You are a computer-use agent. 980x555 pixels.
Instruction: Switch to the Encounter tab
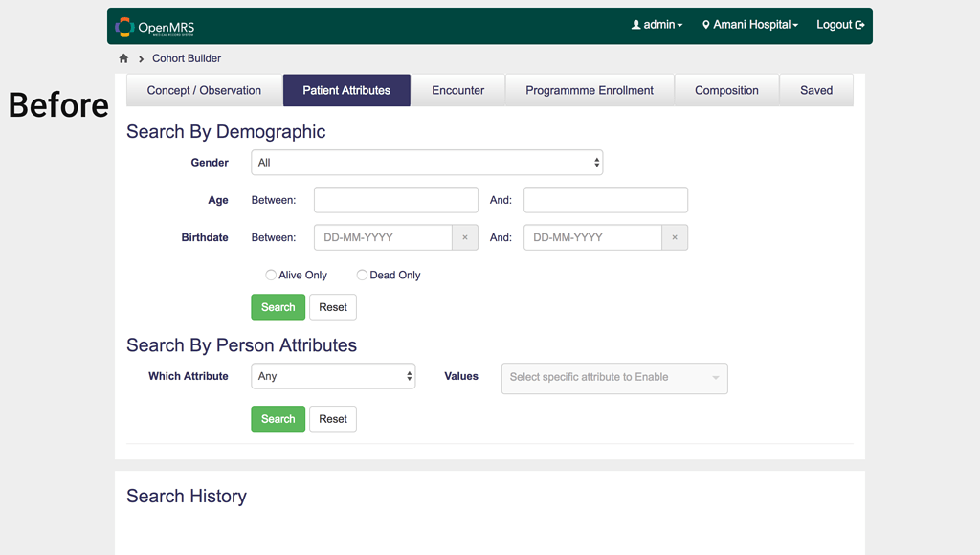pyautogui.click(x=457, y=90)
